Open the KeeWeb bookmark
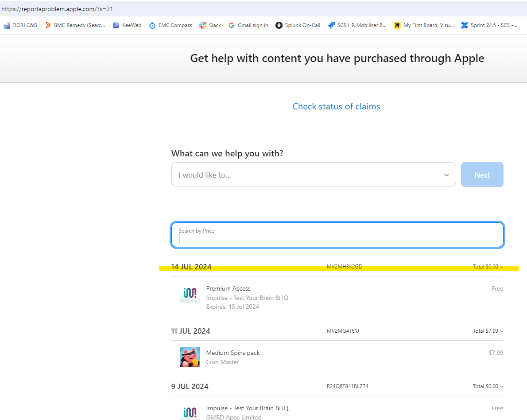 coord(127,25)
